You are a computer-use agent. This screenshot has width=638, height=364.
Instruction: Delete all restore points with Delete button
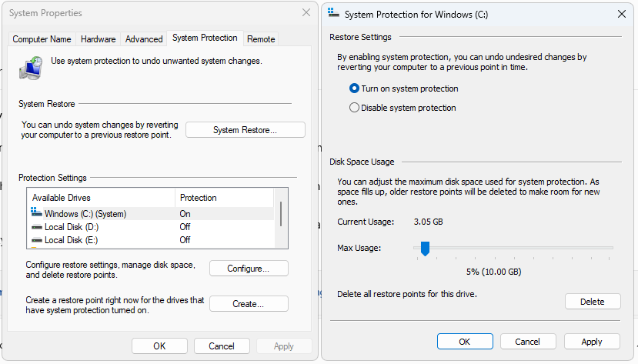(x=593, y=302)
